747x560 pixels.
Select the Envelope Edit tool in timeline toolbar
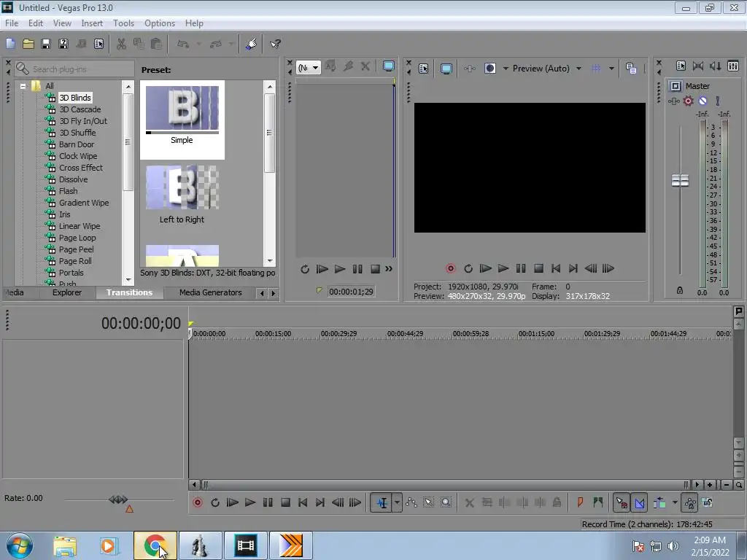pos(411,502)
